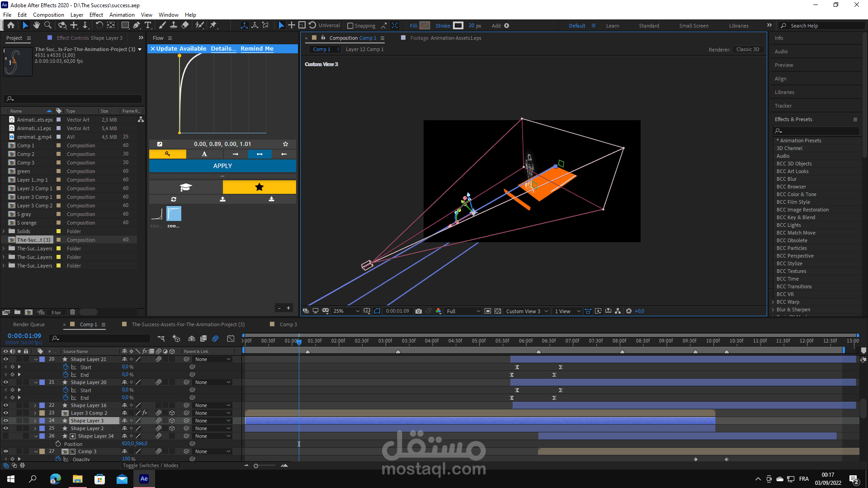Click the APPLY button in Flow
868x488 pixels.
click(222, 166)
